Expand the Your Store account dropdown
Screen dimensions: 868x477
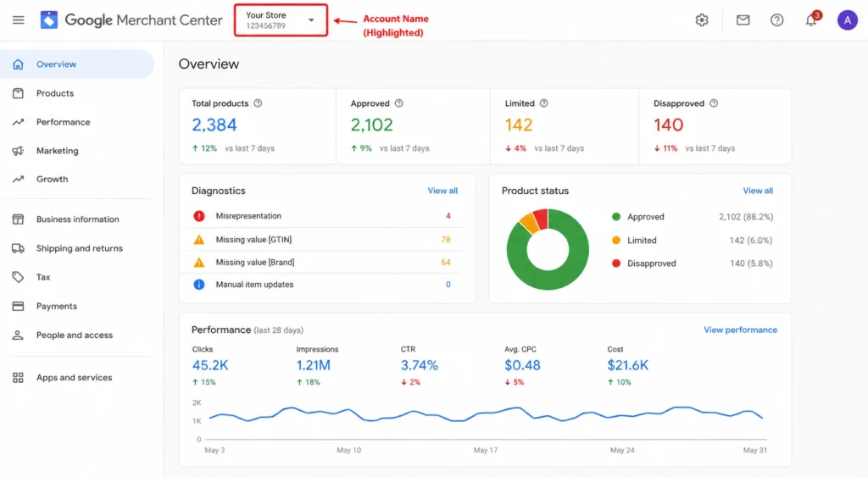click(281, 20)
